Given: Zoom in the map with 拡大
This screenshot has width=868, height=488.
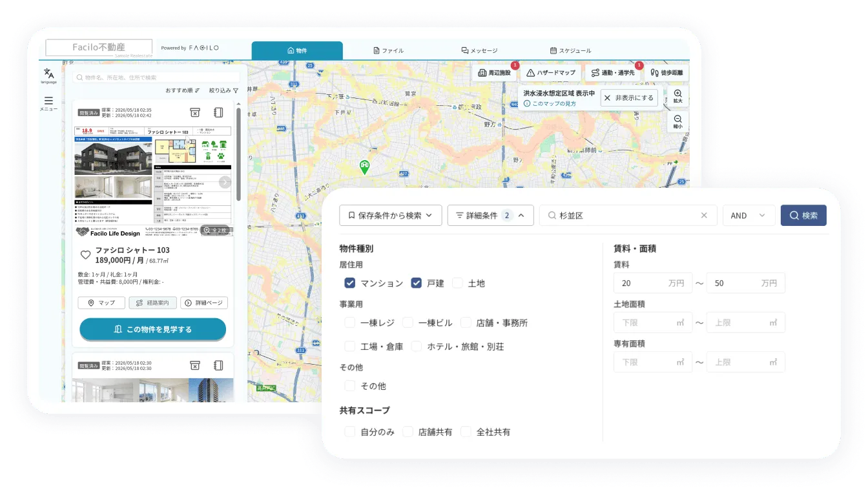Looking at the screenshot, I should pos(677,97).
